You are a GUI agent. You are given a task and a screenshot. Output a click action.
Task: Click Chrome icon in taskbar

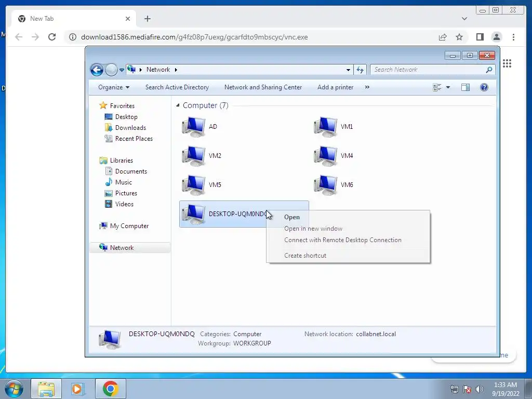click(110, 389)
